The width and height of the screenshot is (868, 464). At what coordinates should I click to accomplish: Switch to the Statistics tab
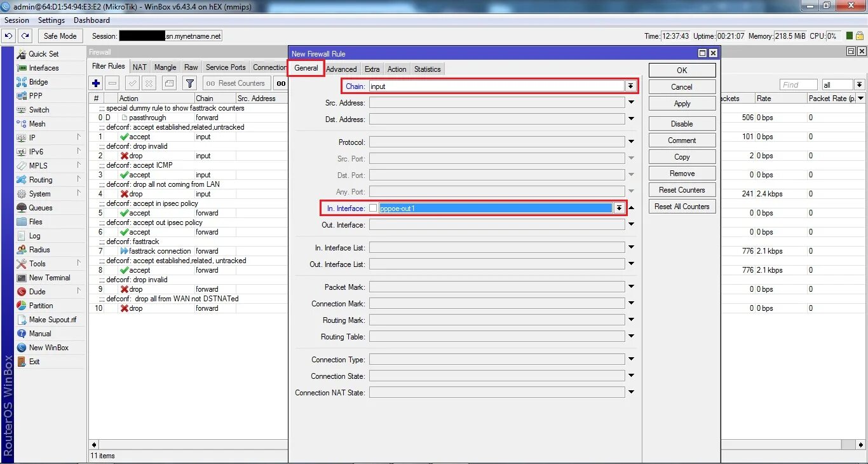pyautogui.click(x=427, y=69)
